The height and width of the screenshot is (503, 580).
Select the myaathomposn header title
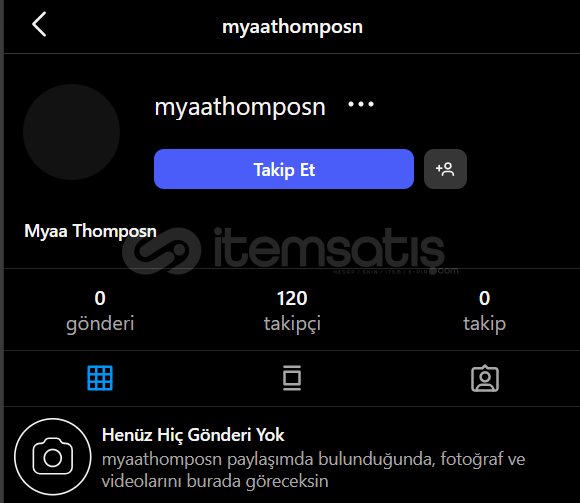point(292,27)
